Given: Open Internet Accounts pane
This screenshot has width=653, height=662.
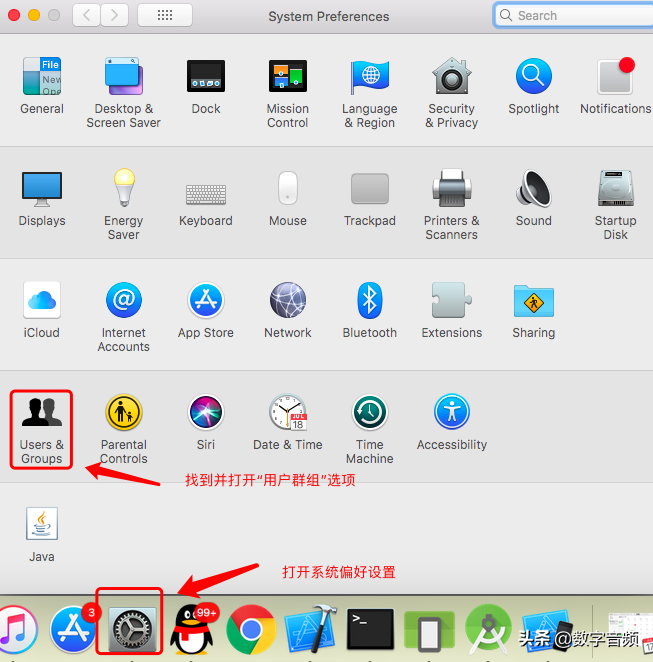Looking at the screenshot, I should [123, 317].
